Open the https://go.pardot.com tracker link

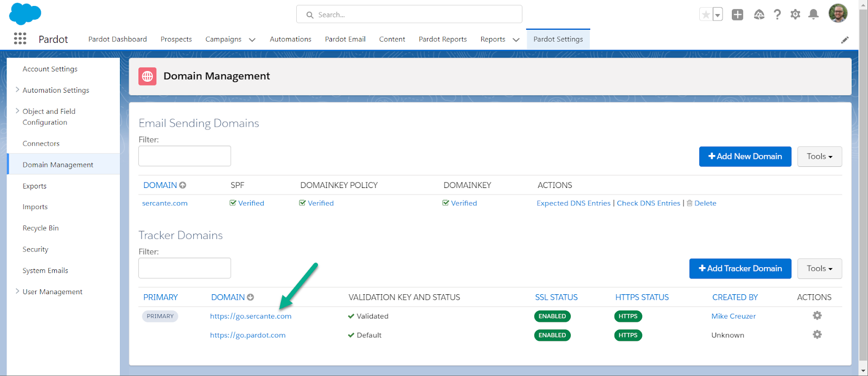tap(248, 335)
